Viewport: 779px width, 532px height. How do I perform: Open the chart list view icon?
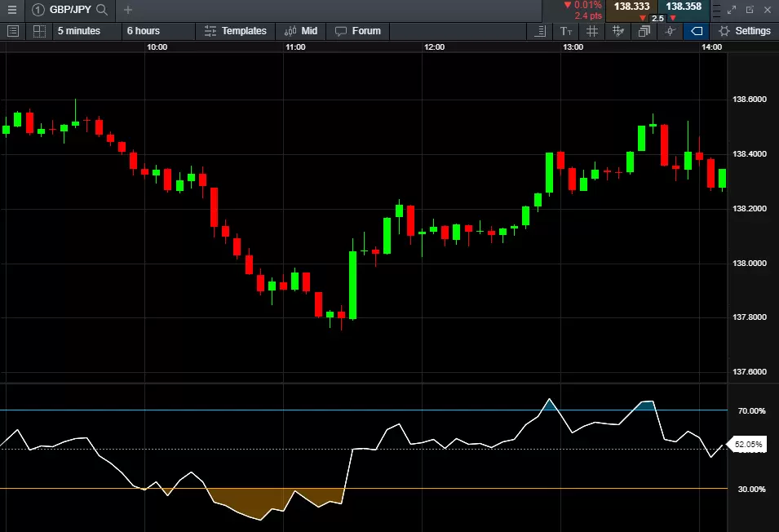(x=12, y=31)
